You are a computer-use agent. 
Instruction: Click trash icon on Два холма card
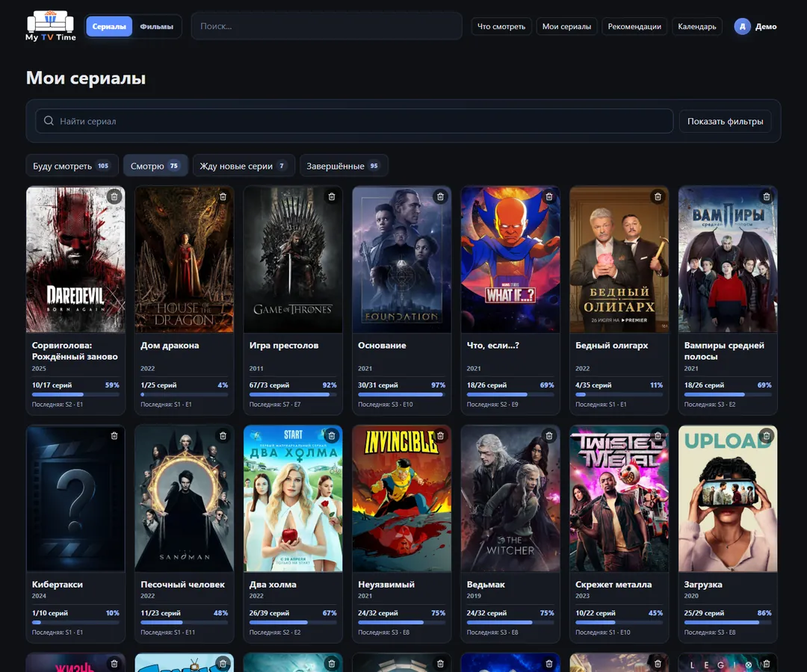click(x=332, y=435)
